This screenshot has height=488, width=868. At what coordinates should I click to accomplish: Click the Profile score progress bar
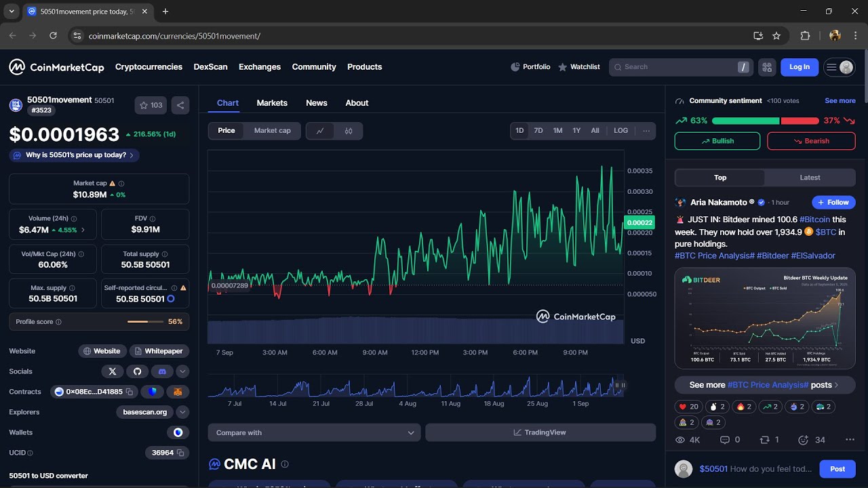pyautogui.click(x=145, y=322)
